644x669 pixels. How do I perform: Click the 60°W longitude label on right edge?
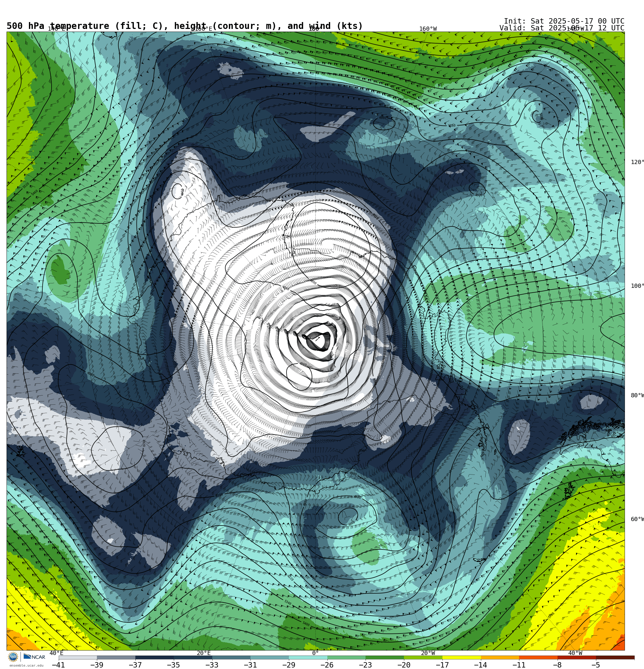coord(637,519)
